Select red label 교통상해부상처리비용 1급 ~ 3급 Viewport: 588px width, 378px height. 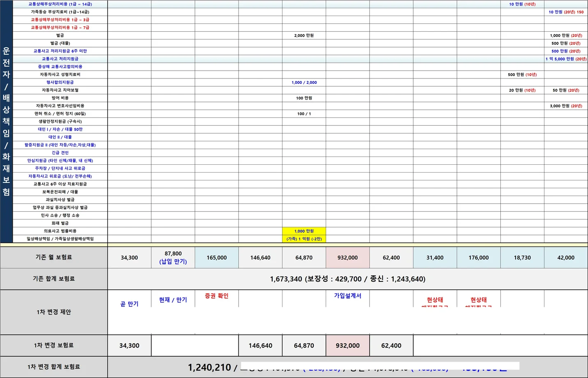tap(60, 20)
